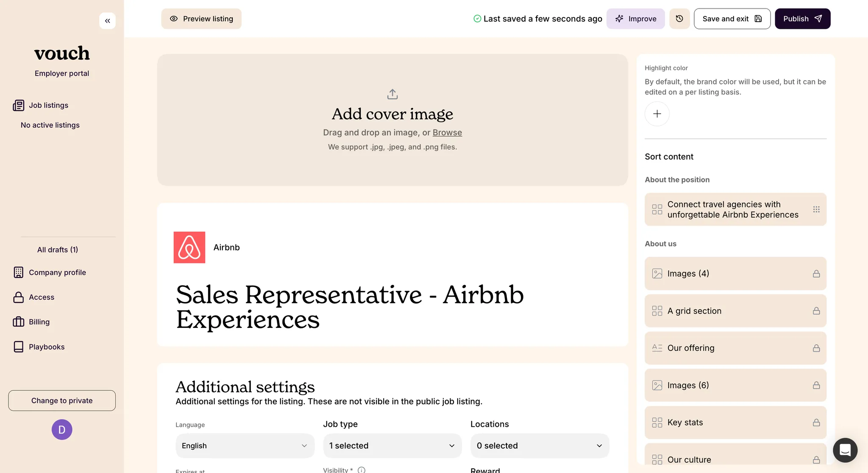Click the grid icon on Key stats row

tap(657, 423)
